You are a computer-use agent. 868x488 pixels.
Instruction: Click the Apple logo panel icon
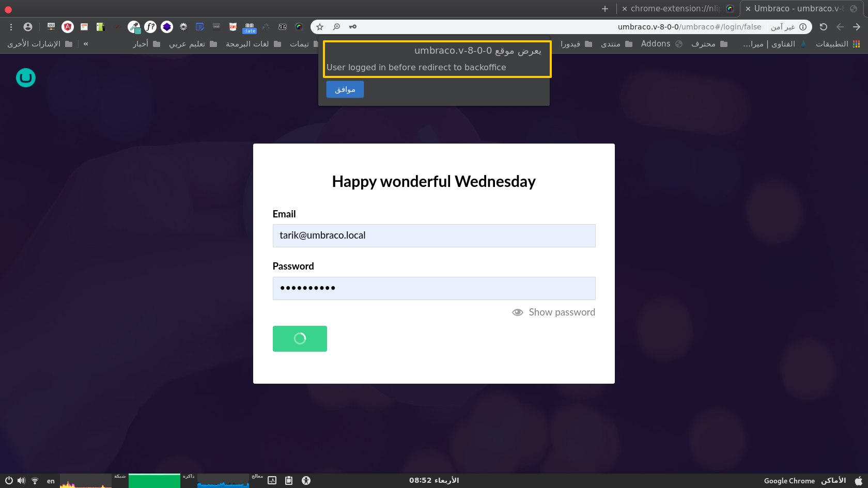858,481
